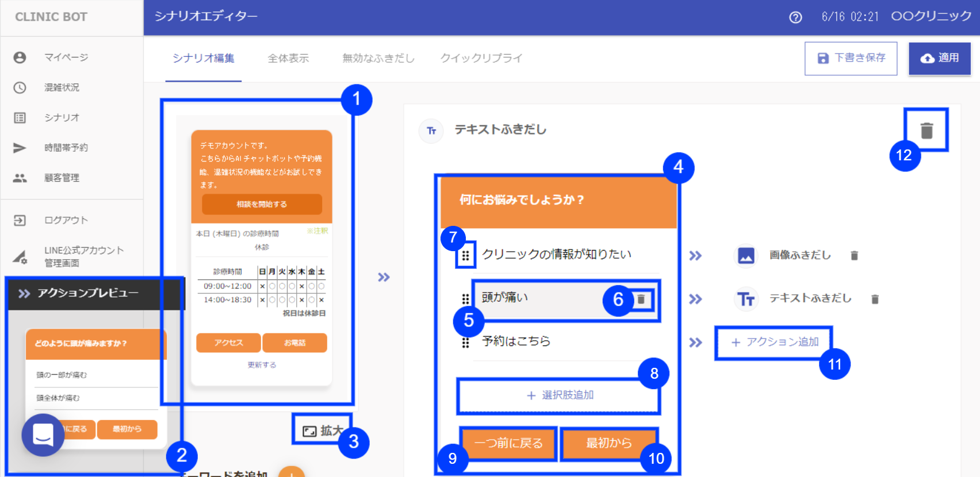This screenshot has height=477, width=980.
Task: Click the 09:00~12:00 time row
Action: [x=262, y=286]
